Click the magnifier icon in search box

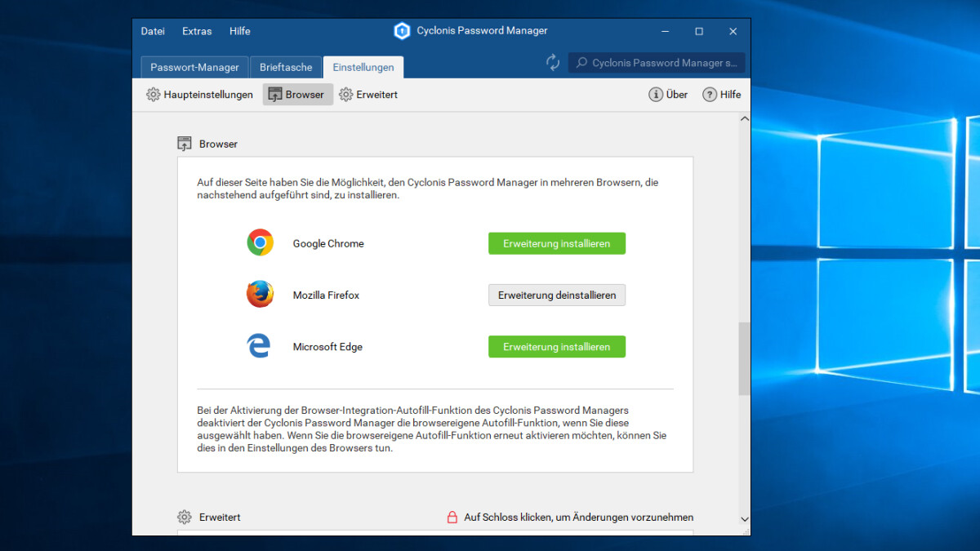coord(581,63)
